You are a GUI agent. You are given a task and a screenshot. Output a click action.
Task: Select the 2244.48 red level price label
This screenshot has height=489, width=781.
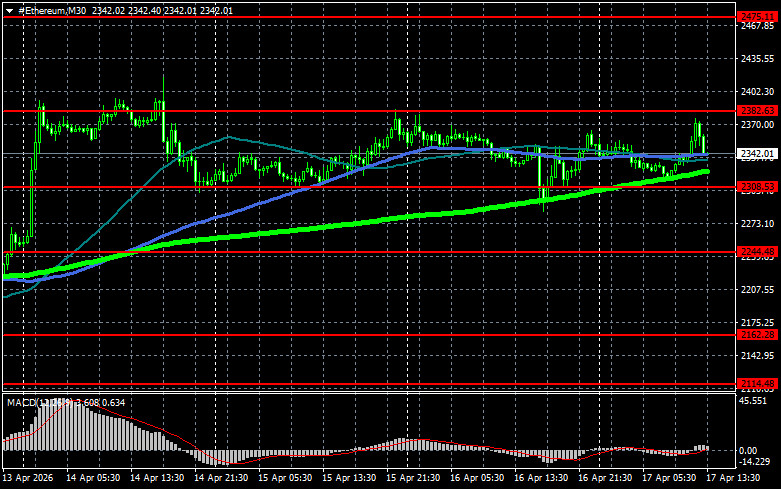[x=758, y=251]
